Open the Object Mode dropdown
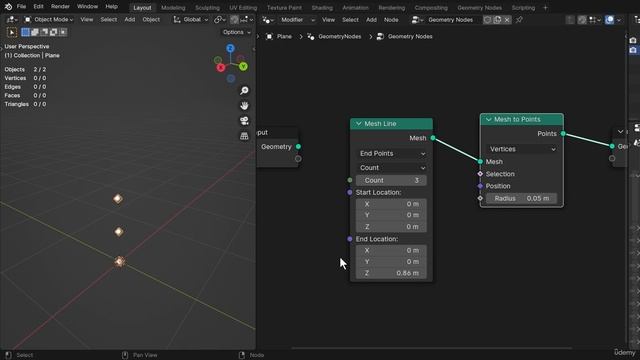640x360 pixels. point(49,20)
